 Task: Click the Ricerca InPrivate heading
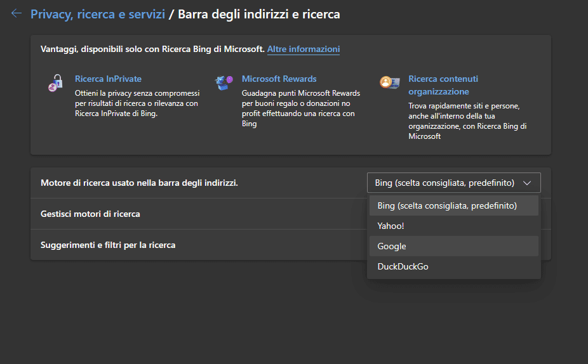[108, 79]
